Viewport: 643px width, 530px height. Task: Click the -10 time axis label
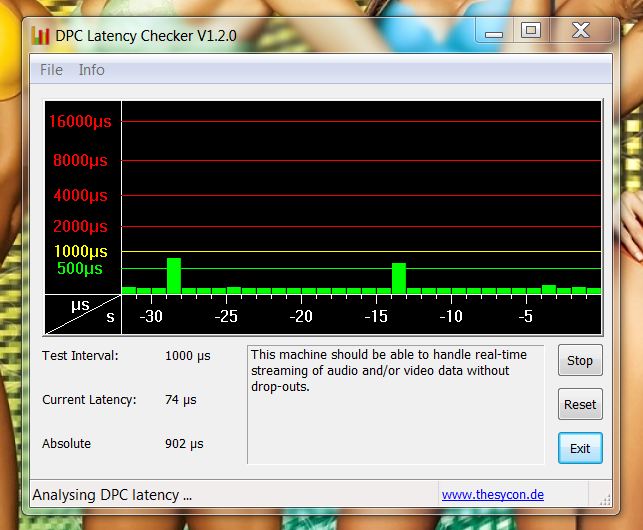451,316
